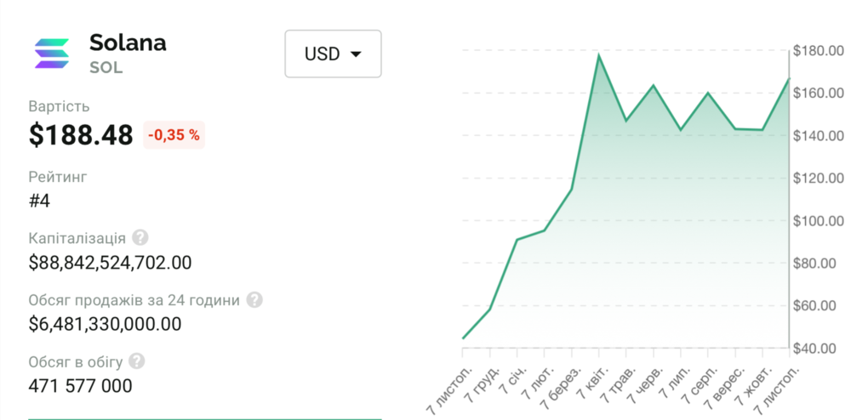868x420 pixels.
Task: Click the SOL ticker label
Action: click(106, 67)
